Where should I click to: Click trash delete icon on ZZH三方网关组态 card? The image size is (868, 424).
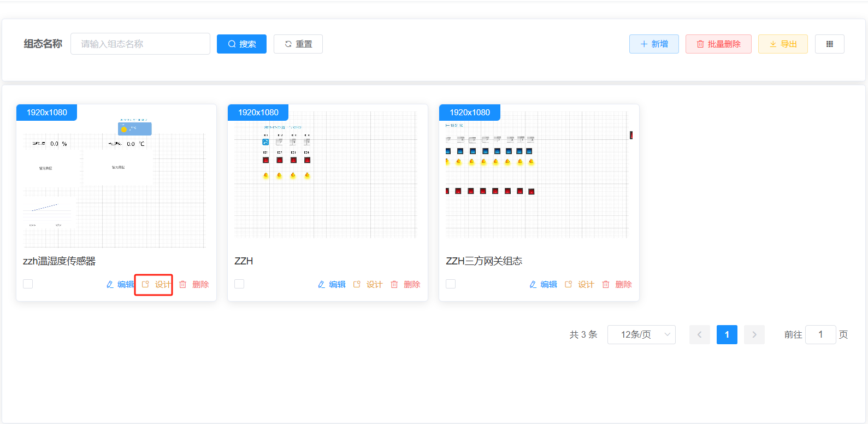(606, 285)
